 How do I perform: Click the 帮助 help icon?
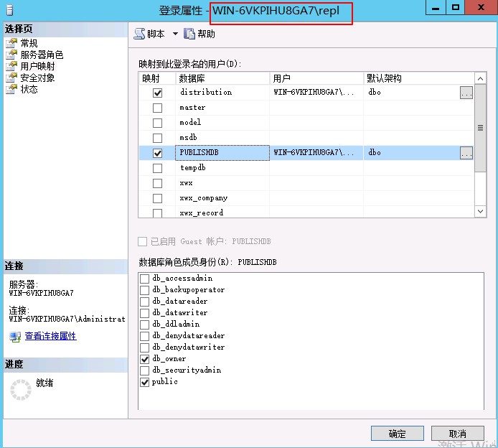point(190,34)
